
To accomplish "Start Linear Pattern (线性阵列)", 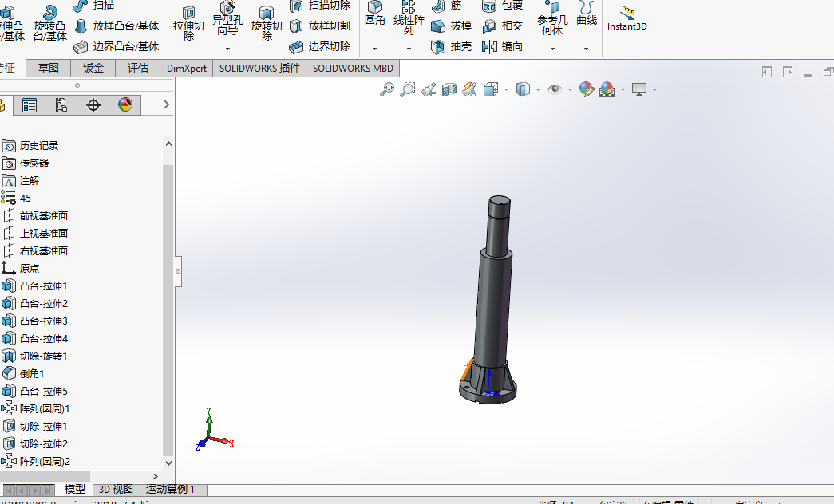I will pos(409,18).
